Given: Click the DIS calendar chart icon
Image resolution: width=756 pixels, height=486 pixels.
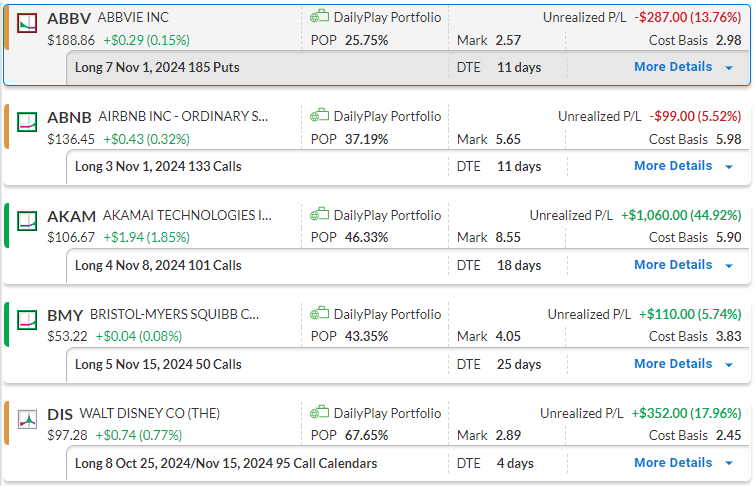Looking at the screenshot, I should pyautogui.click(x=28, y=417).
